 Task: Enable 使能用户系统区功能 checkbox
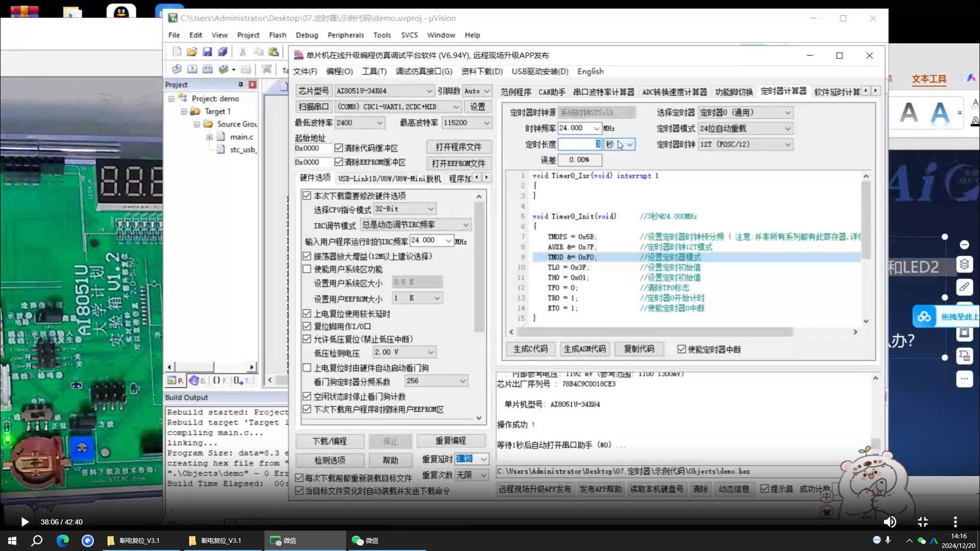(307, 269)
